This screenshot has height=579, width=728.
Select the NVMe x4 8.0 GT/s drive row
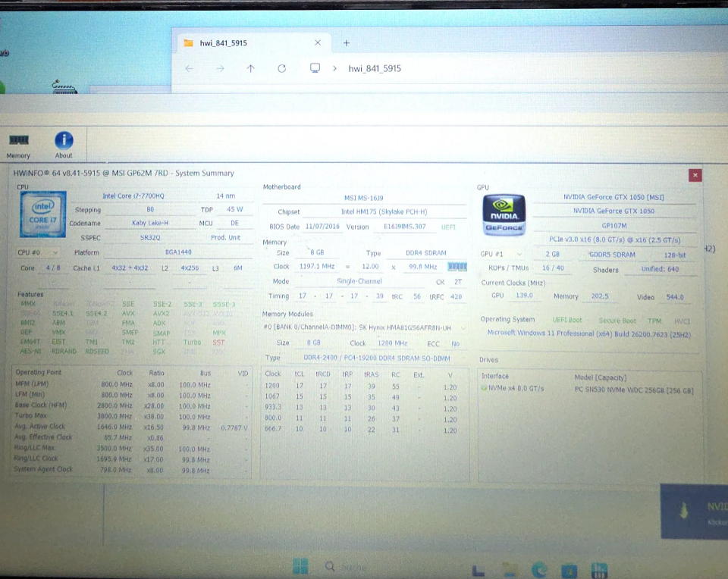click(588, 390)
